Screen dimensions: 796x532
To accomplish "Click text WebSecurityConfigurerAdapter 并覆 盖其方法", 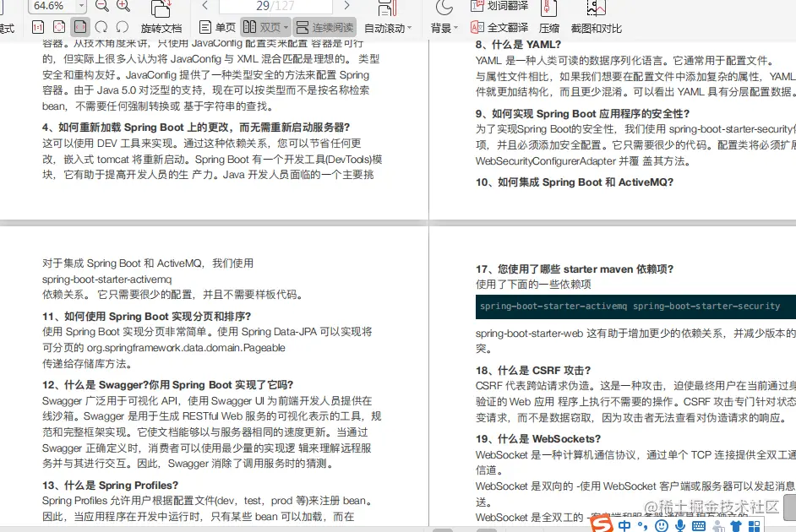I will 583,161.
